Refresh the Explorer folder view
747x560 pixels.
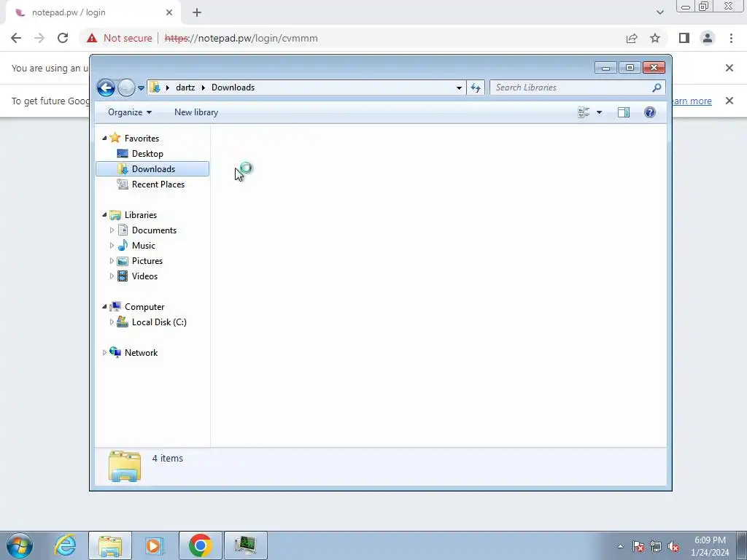pyautogui.click(x=476, y=87)
